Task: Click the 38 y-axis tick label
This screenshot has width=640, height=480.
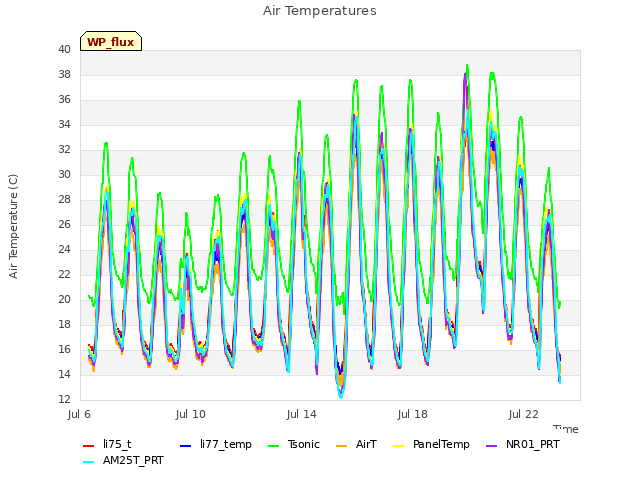Action: coord(64,74)
